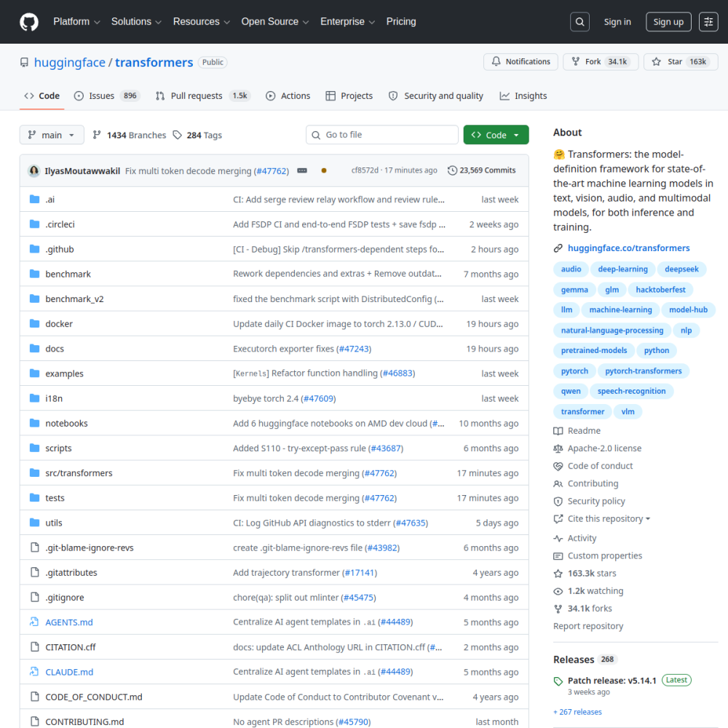The height and width of the screenshot is (728, 728).
Task: Switch to the Projects tab
Action: point(349,96)
